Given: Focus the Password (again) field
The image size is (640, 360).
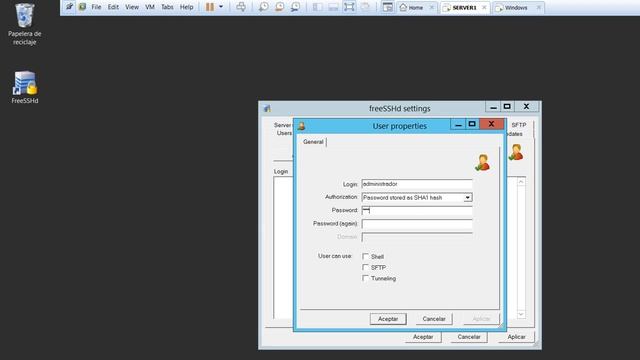Looking at the screenshot, I should pyautogui.click(x=417, y=224).
